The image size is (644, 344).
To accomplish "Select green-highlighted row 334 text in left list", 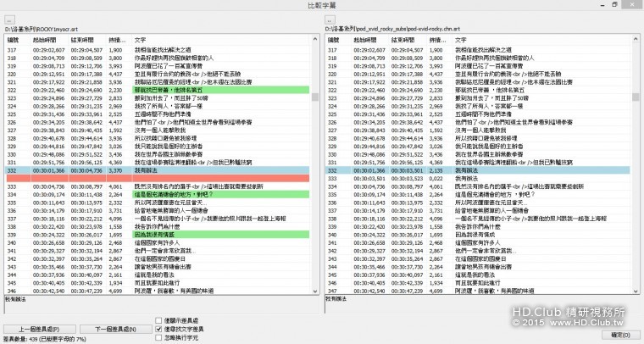I will coord(221,195).
